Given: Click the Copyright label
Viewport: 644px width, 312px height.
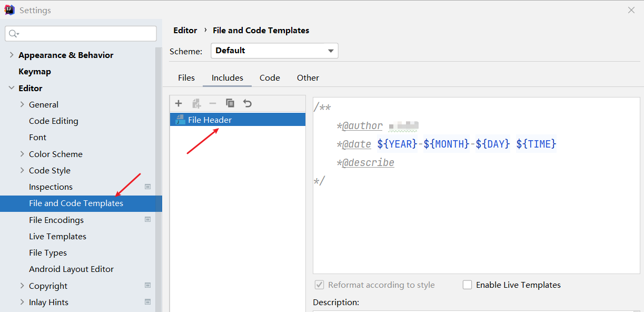Looking at the screenshot, I should coord(48,286).
